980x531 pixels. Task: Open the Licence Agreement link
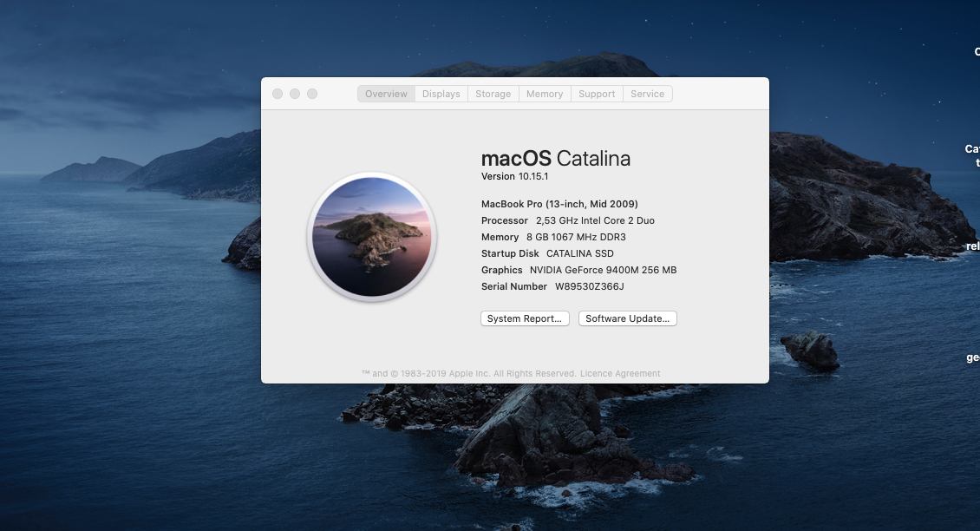(x=620, y=373)
